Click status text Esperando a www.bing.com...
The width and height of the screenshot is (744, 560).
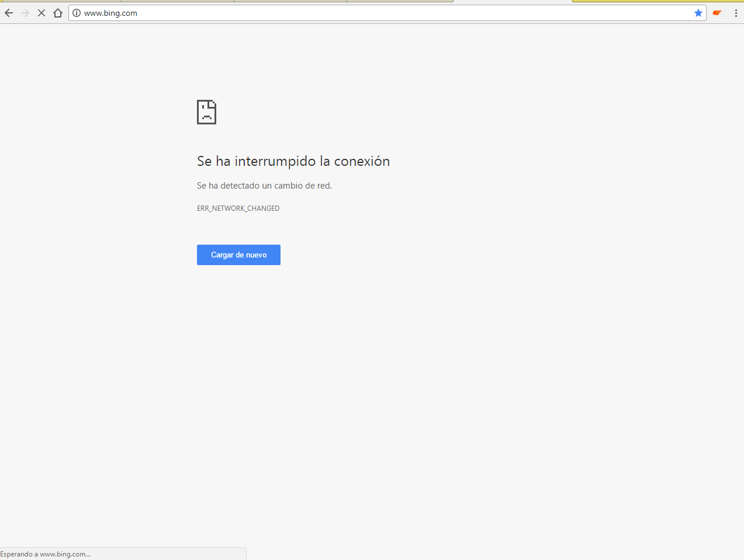click(x=45, y=554)
